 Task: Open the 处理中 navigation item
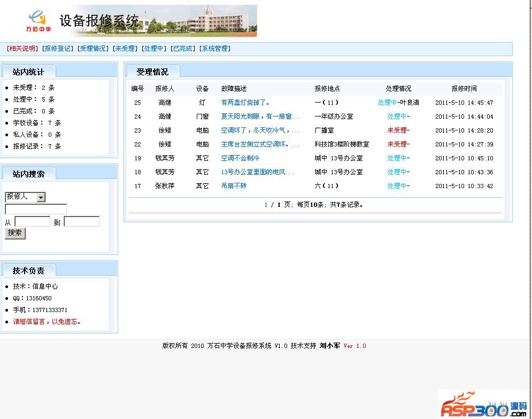click(154, 49)
